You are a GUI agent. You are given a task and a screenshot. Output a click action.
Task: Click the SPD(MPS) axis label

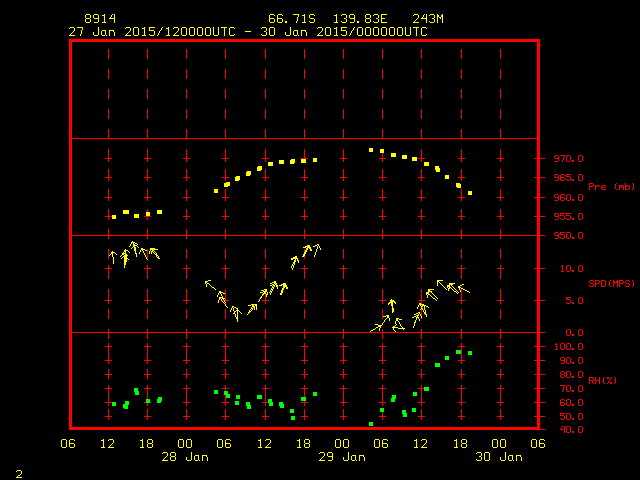(x=612, y=284)
